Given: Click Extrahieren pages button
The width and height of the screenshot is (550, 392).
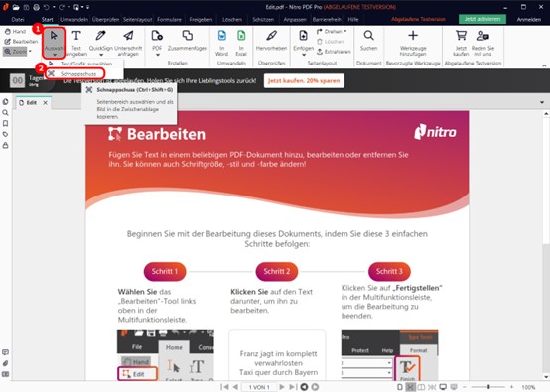Looking at the screenshot, I should (x=334, y=52).
